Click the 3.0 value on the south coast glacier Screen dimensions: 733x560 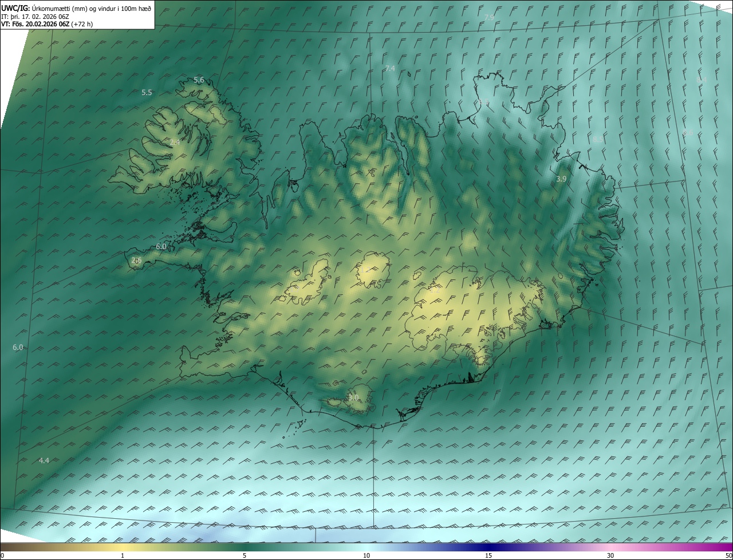pos(353,397)
